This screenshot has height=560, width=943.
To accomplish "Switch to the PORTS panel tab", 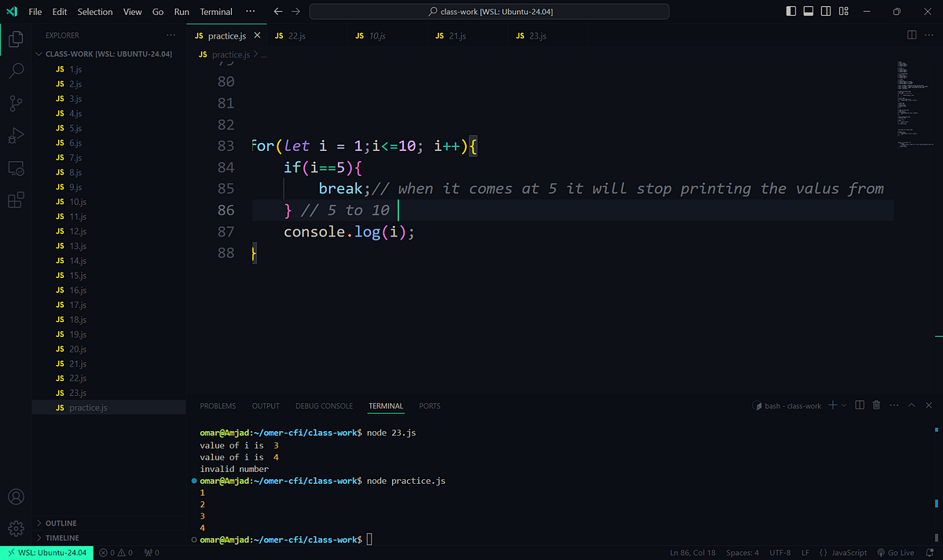I will (430, 406).
